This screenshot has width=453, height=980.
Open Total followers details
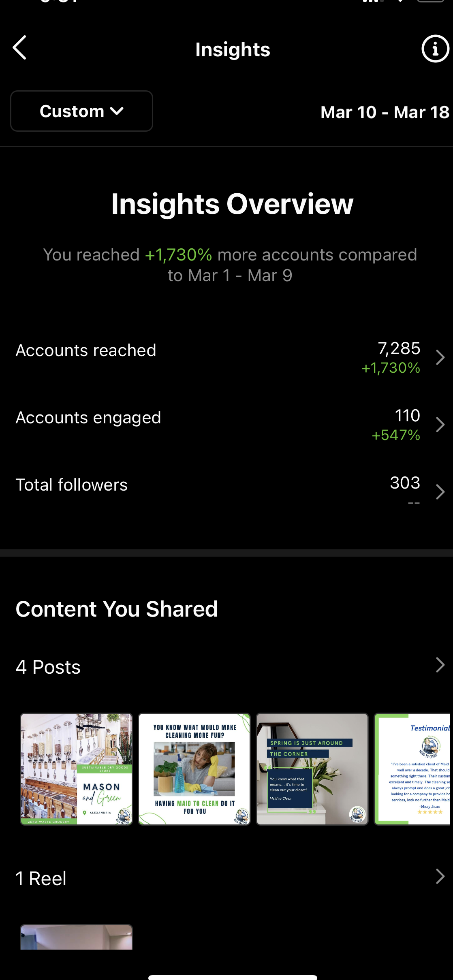tap(72, 485)
